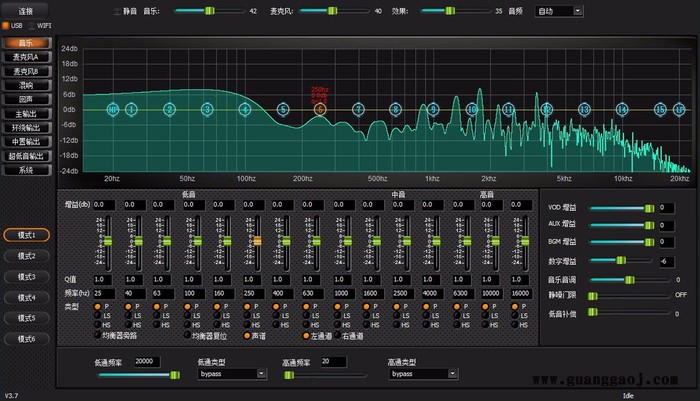Click the orange 250 Hz band fader handle
The width and height of the screenshot is (700, 401).
(257, 241)
